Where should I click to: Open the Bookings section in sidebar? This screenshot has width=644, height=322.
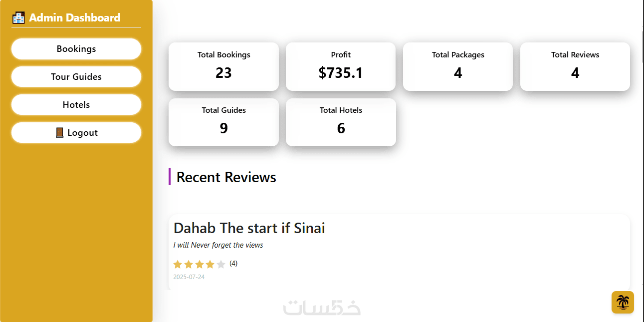76,49
